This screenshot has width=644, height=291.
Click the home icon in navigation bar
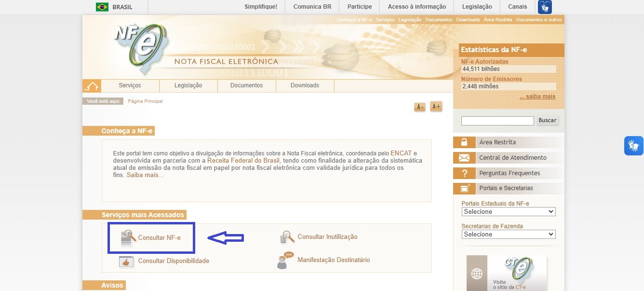click(x=91, y=86)
